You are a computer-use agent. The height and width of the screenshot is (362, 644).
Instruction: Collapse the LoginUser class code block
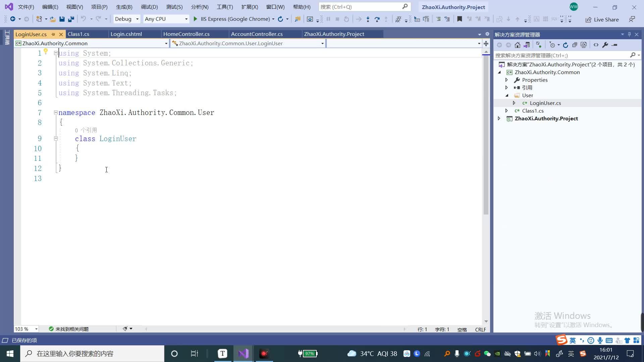coord(56,138)
